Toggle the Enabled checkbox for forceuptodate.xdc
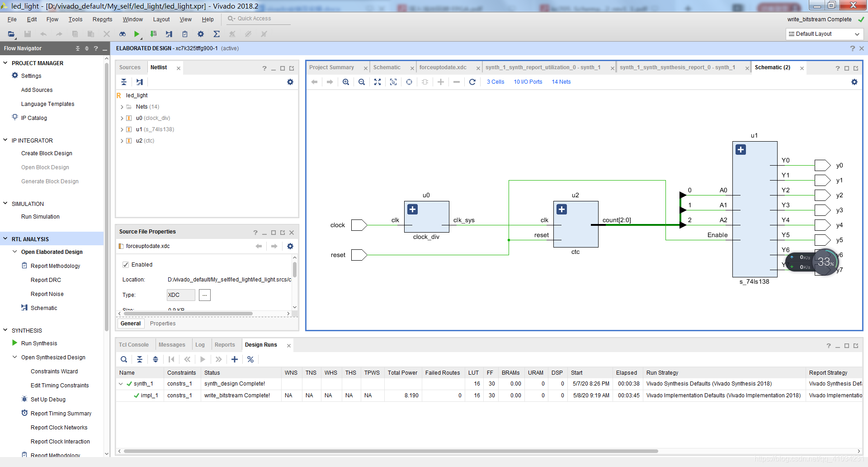 pos(126,265)
